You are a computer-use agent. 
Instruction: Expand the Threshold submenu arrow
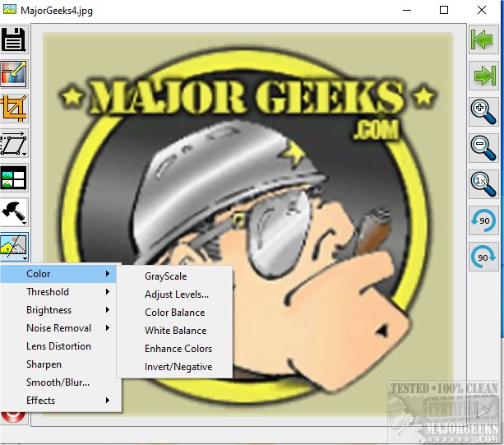click(x=108, y=292)
